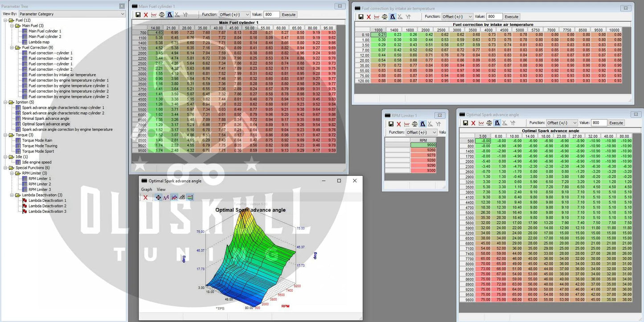Open graph icon in RPM Limiter 1 toolbar
This screenshot has height=322, width=644.
click(407, 124)
